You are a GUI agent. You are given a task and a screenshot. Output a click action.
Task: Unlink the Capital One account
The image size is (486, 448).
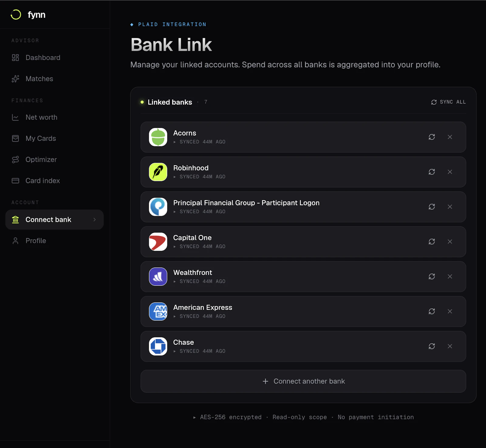[x=450, y=242]
